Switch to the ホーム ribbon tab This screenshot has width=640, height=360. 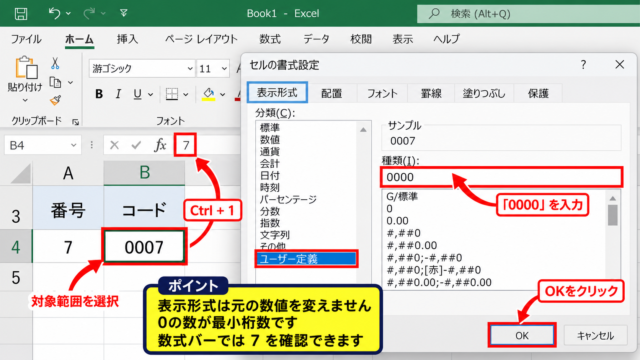click(79, 39)
